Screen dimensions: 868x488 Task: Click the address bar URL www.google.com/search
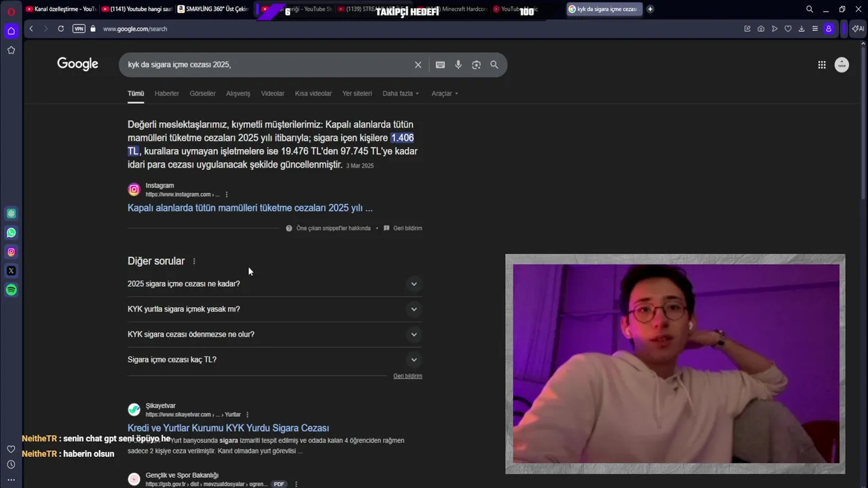tap(135, 28)
